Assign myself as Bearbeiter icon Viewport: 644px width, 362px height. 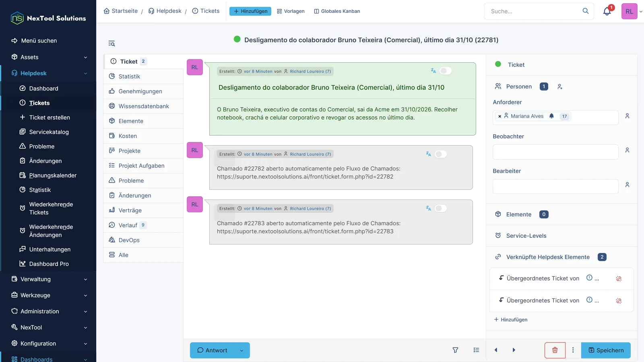click(627, 185)
